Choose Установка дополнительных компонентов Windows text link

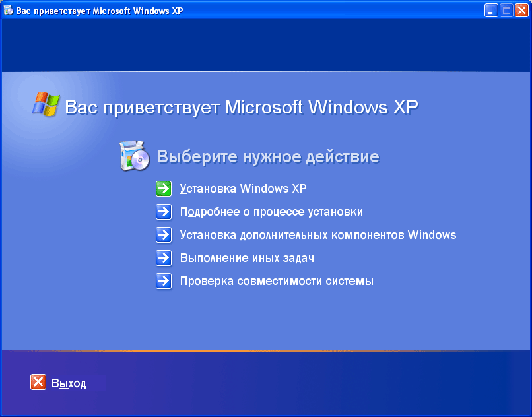318,235
